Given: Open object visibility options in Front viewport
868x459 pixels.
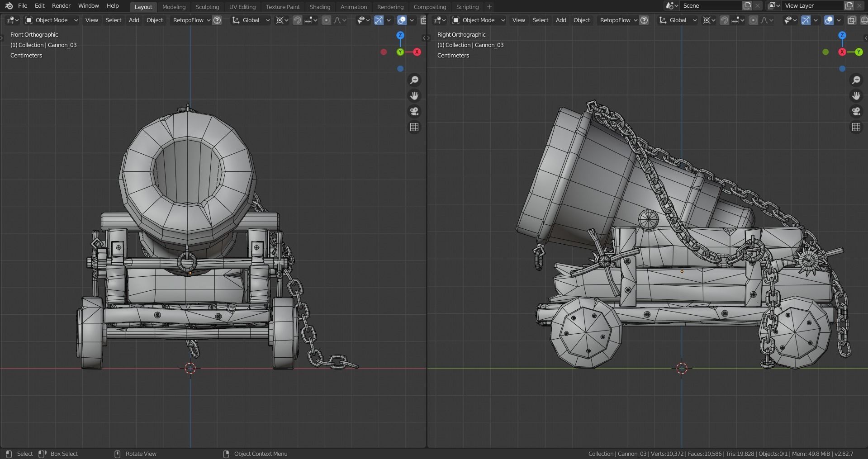Looking at the screenshot, I should point(363,20).
